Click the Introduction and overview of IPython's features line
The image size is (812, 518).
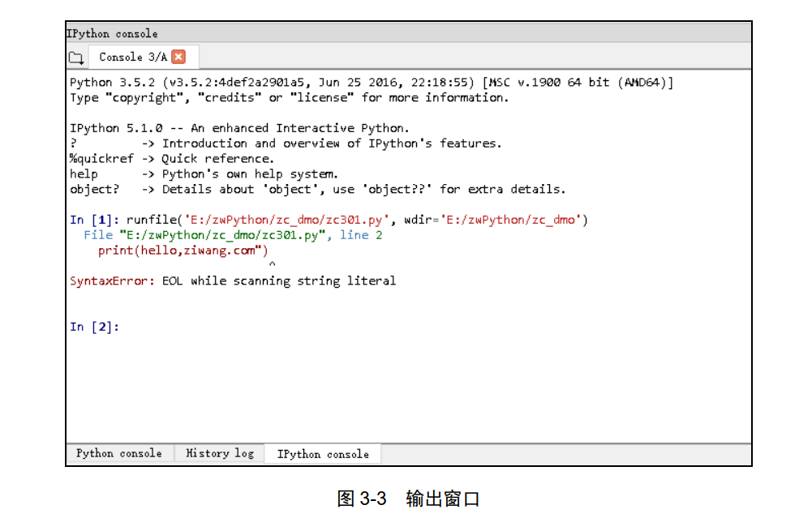(286, 143)
